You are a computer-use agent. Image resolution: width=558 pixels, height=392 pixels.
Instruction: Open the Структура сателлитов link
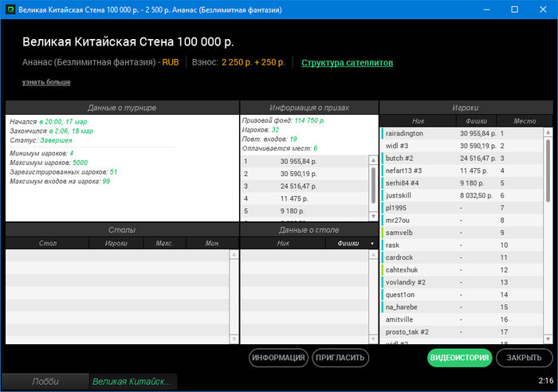(347, 63)
